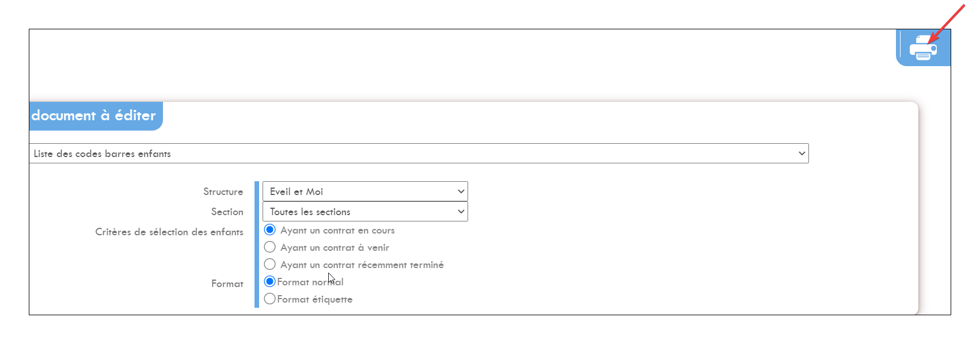Click the "Format" field label
Image resolution: width=980 pixels, height=344 pixels.
(x=227, y=284)
